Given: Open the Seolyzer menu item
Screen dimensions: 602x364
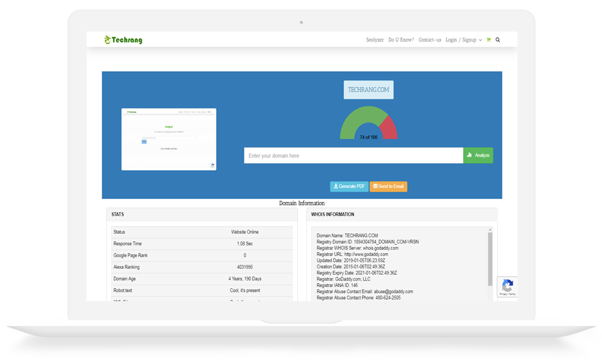Looking at the screenshot, I should pos(374,40).
